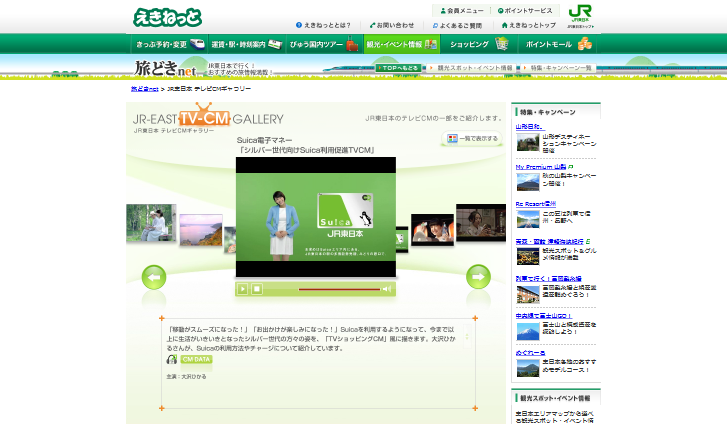This screenshot has width=727, height=424.
Task: Click suitcase icon on びゅう国内ツアー menu
Action: click(352, 44)
